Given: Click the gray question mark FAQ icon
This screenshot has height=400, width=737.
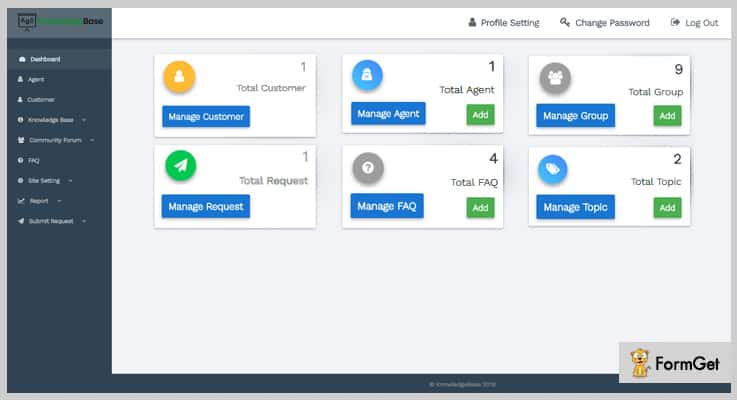Looking at the screenshot, I should [x=368, y=168].
